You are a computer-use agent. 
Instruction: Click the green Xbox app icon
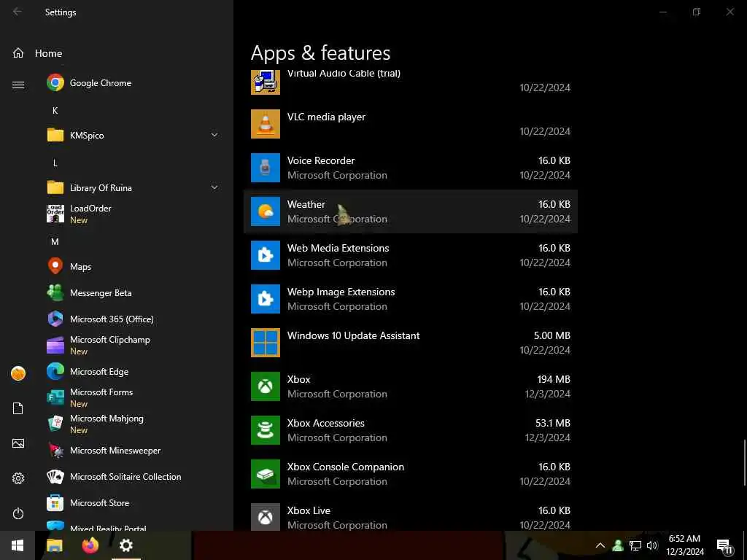tap(266, 386)
